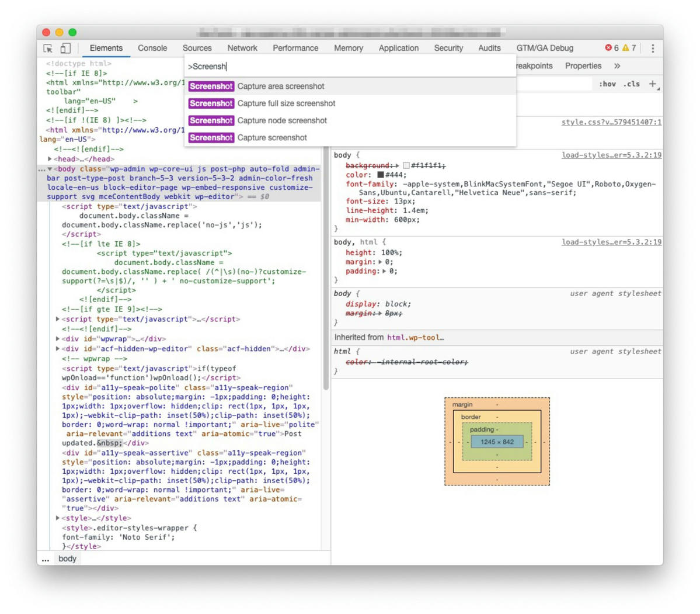Click ellipsis beside selected body node

[x=42, y=169]
